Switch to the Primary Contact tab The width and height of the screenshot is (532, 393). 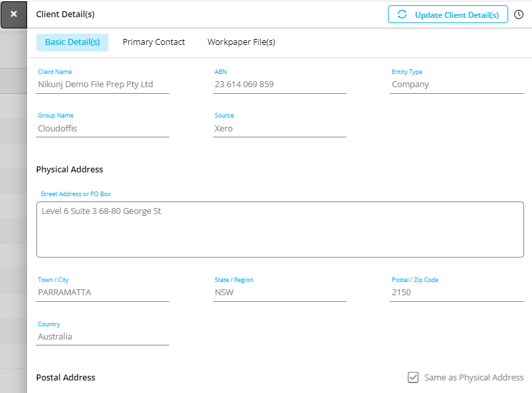point(154,42)
